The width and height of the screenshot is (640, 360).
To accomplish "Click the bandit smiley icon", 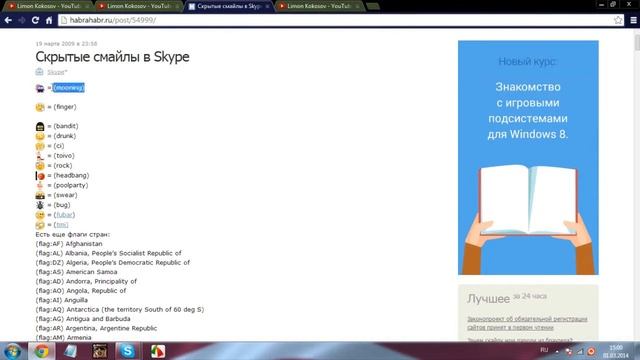I will pos(40,127).
